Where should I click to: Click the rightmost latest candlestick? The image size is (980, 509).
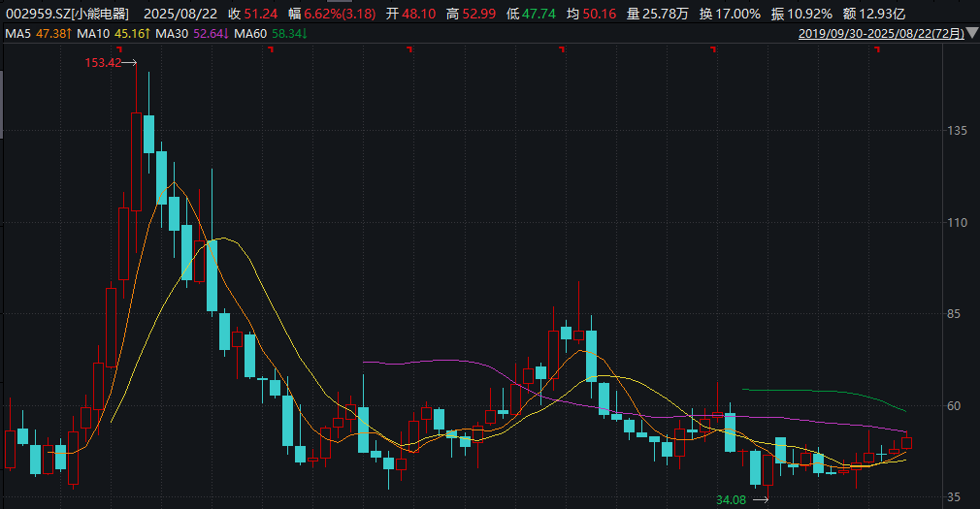point(906,443)
